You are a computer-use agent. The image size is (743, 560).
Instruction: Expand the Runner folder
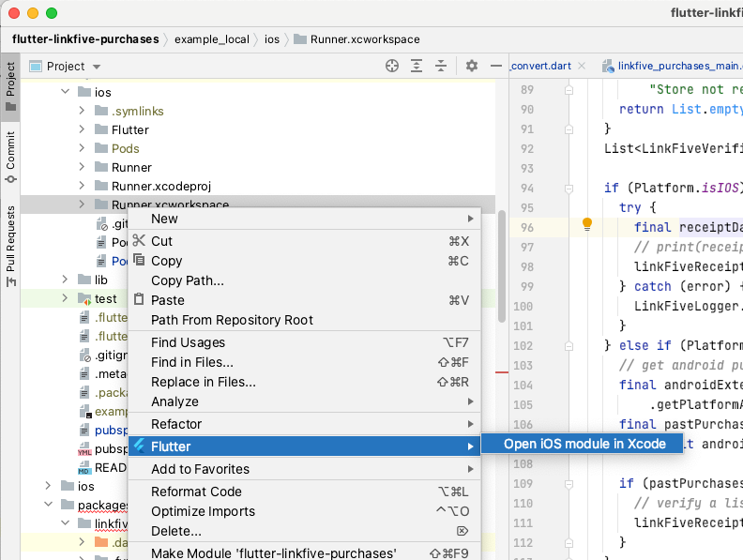pyautogui.click(x=82, y=167)
